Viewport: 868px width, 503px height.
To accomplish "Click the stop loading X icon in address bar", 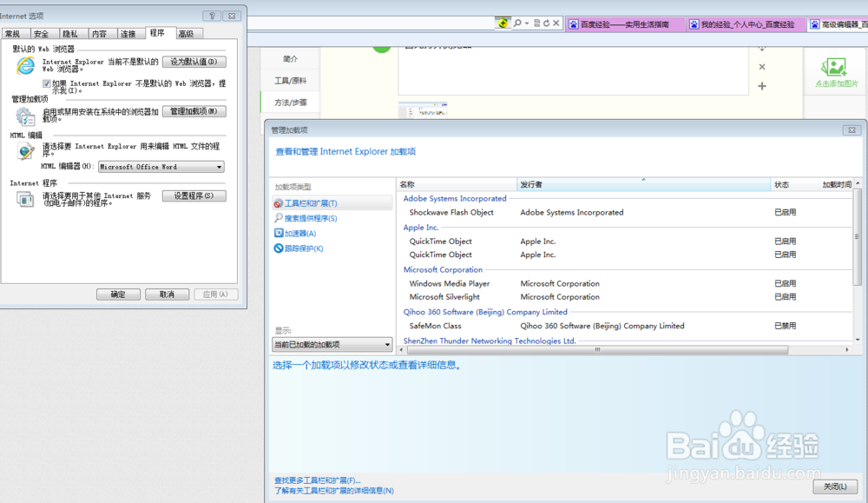I will click(x=556, y=23).
